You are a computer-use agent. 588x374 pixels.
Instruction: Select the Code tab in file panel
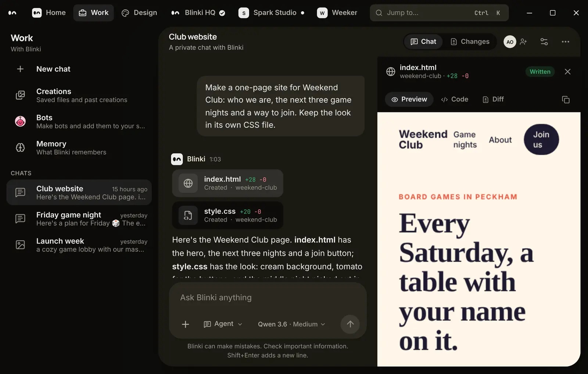[455, 99]
